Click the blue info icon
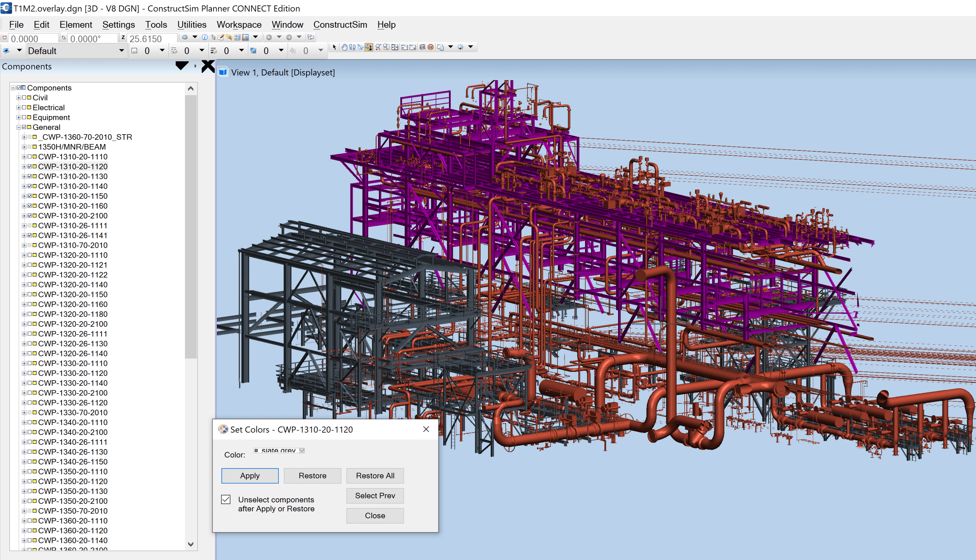The height and width of the screenshot is (560, 976). pos(205,37)
